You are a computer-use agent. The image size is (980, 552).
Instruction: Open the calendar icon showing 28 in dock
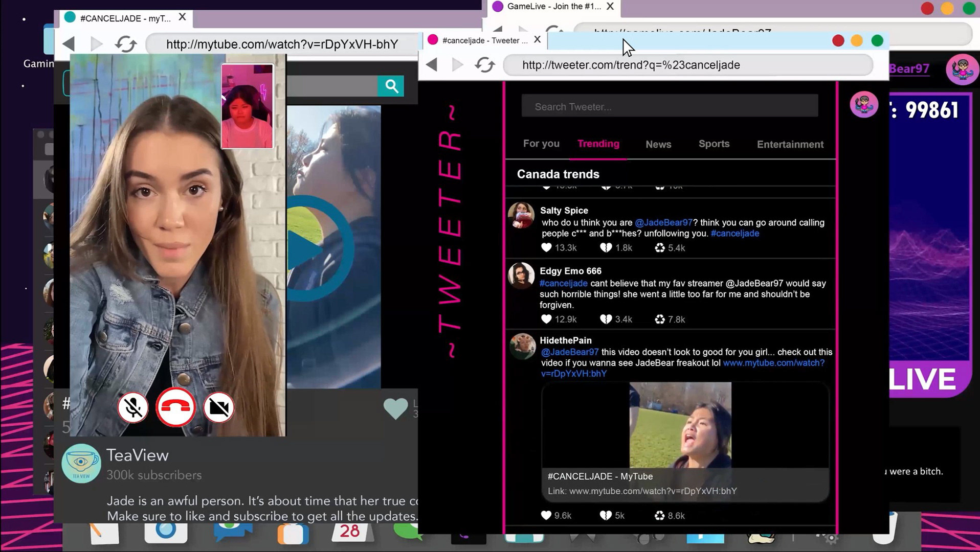[x=350, y=532]
